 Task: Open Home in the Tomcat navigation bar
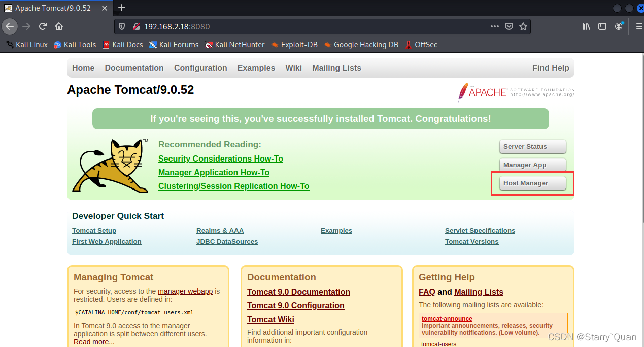[x=83, y=68]
